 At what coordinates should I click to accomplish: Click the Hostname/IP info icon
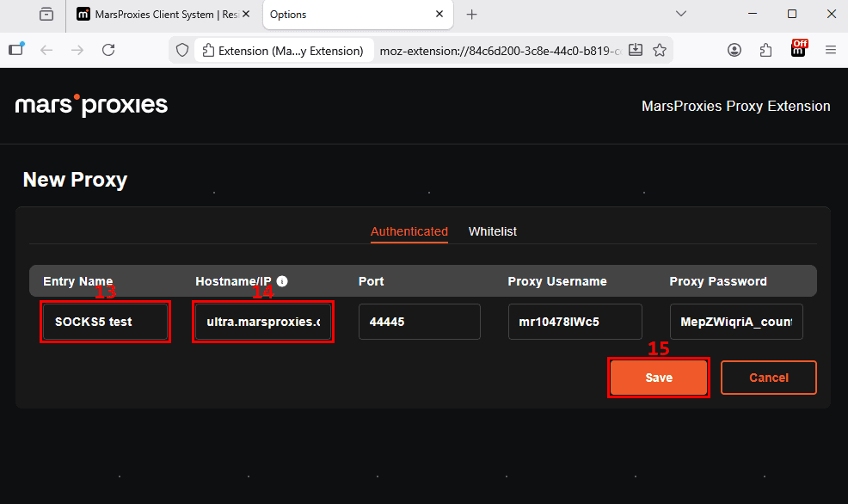click(x=282, y=281)
